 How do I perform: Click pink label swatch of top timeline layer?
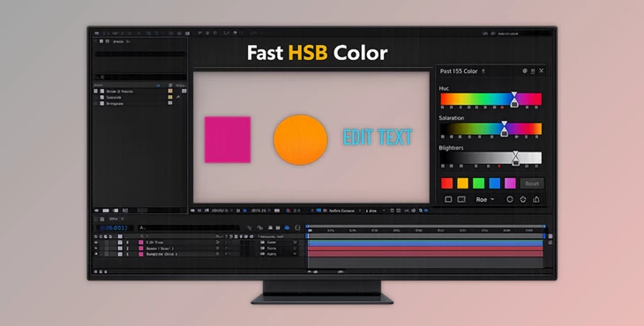141,242
